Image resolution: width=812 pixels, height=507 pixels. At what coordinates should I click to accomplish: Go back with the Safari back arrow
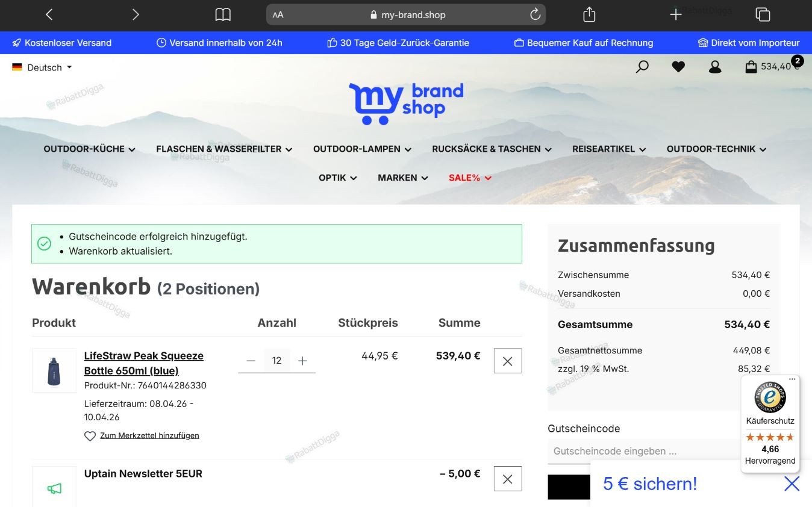(x=49, y=14)
